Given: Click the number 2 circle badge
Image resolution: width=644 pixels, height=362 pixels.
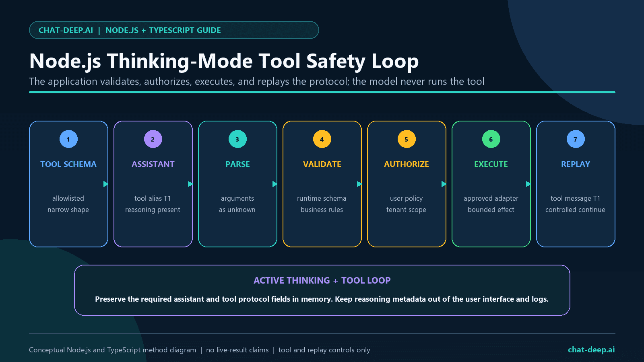Looking at the screenshot, I should point(153,139).
